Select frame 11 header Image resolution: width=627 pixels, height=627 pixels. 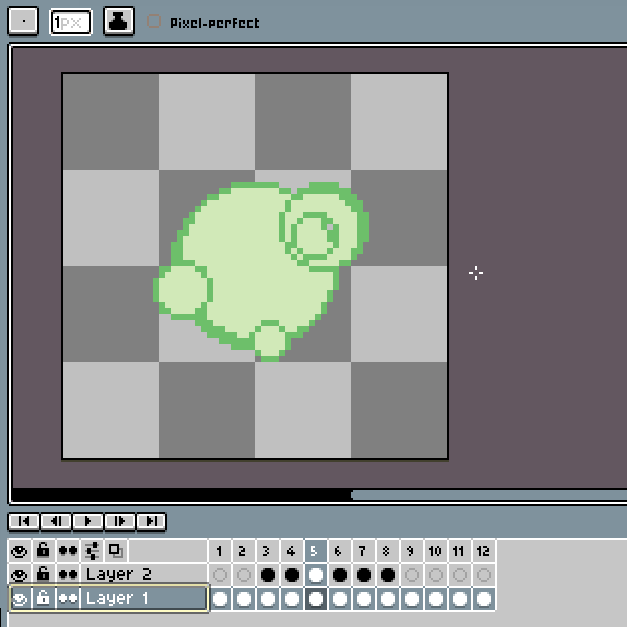(459, 551)
